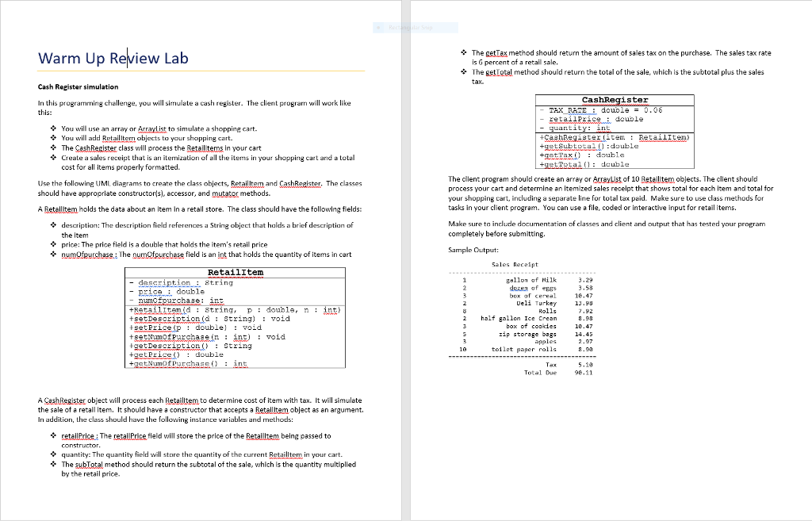Click the underlined CashRegister link
Screen dimensions: 812x521
(97, 147)
